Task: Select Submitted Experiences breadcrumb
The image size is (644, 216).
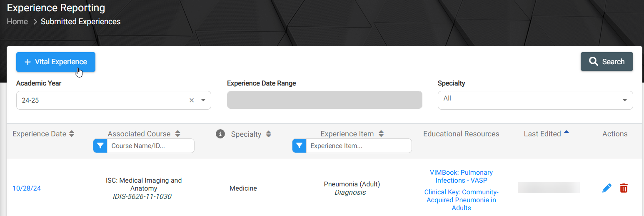Action: tap(81, 22)
